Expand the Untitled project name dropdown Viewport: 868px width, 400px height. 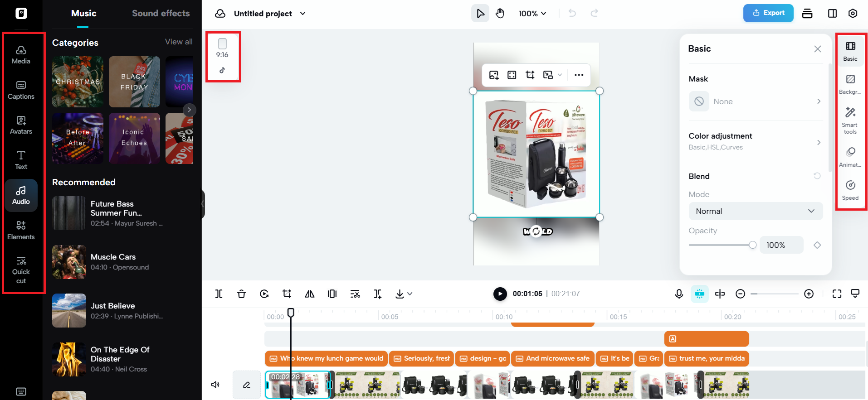click(303, 14)
